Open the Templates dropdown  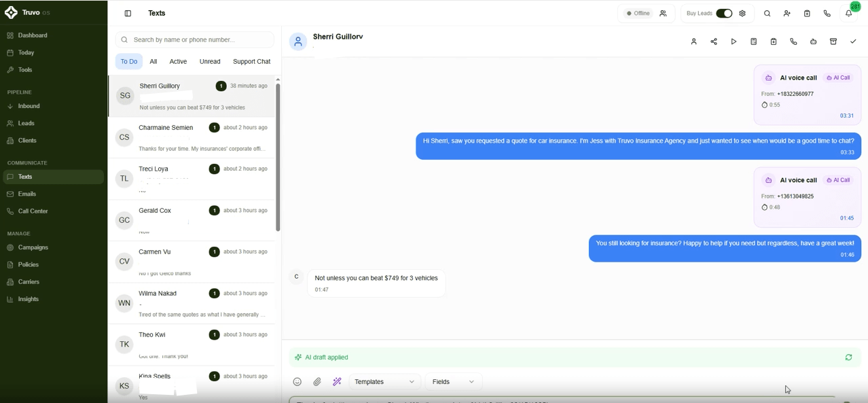point(385,382)
